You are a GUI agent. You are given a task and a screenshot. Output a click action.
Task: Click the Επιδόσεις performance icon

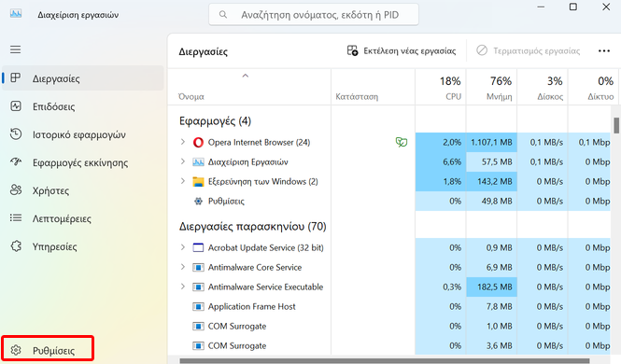(16, 106)
